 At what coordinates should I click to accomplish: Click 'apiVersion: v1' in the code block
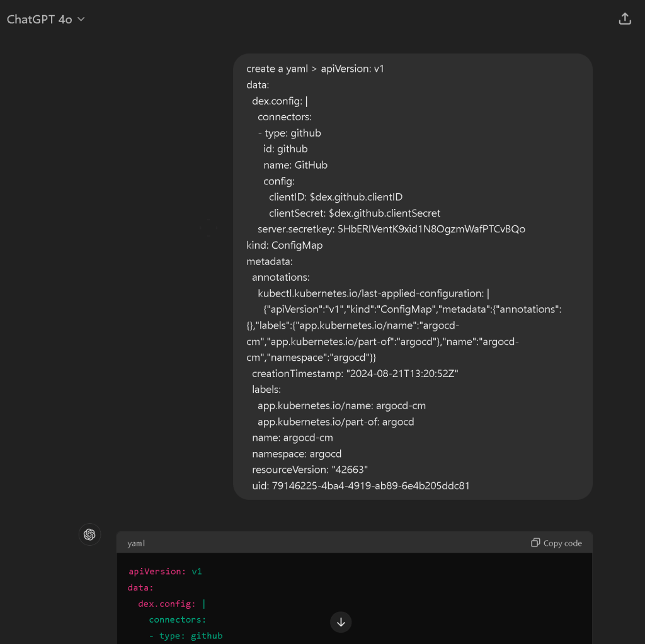pyautogui.click(x=165, y=571)
